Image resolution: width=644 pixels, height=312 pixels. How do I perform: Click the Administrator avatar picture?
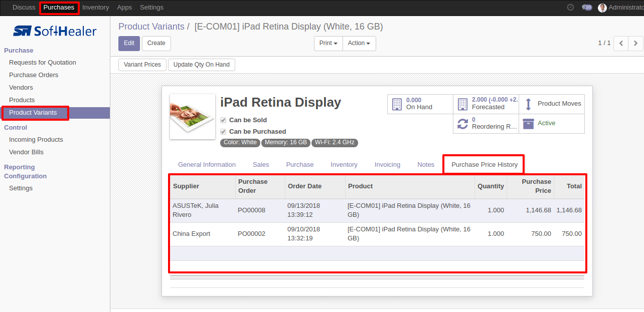(x=602, y=8)
